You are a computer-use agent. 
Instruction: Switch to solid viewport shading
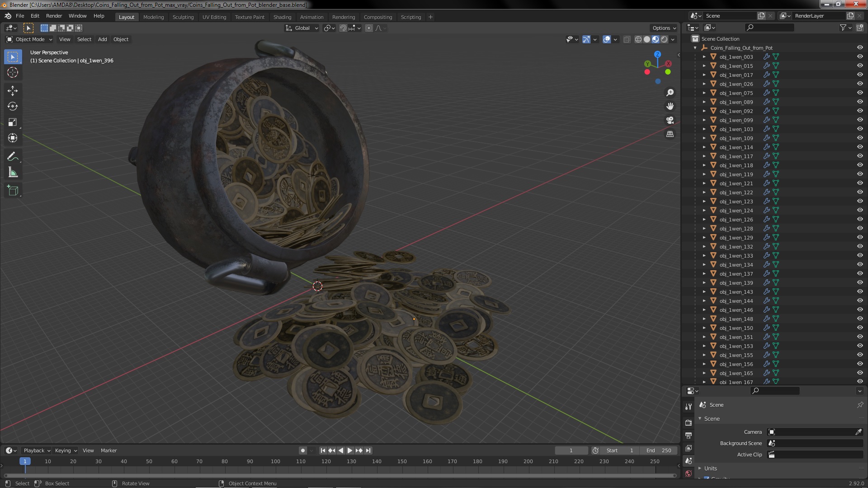tap(647, 40)
